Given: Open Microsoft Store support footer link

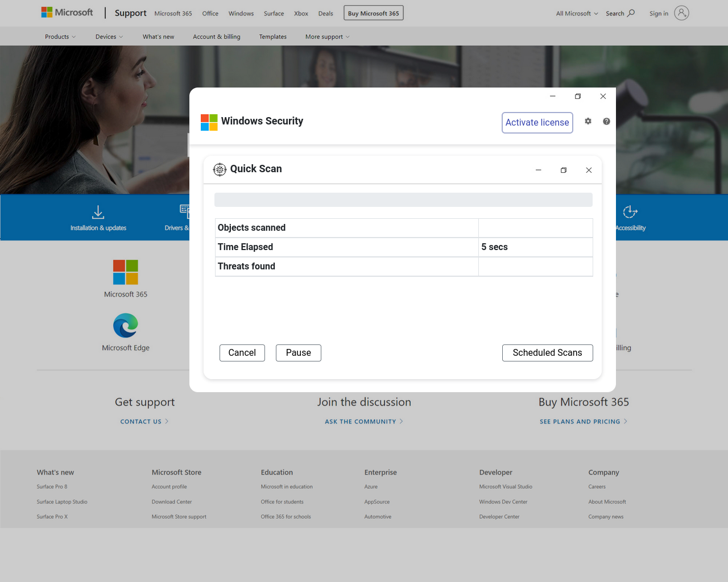Looking at the screenshot, I should click(x=179, y=517).
